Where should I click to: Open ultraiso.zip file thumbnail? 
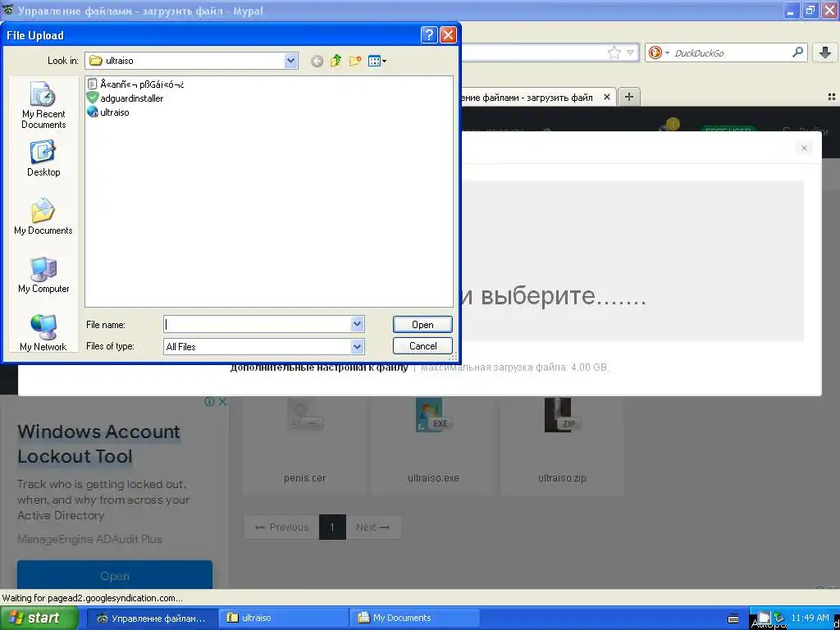[561, 445]
